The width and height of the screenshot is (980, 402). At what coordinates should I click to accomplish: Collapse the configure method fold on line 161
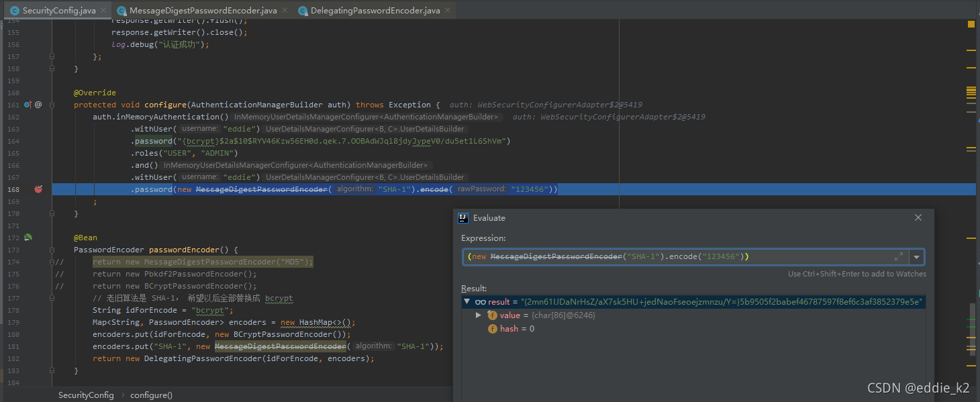click(52, 105)
